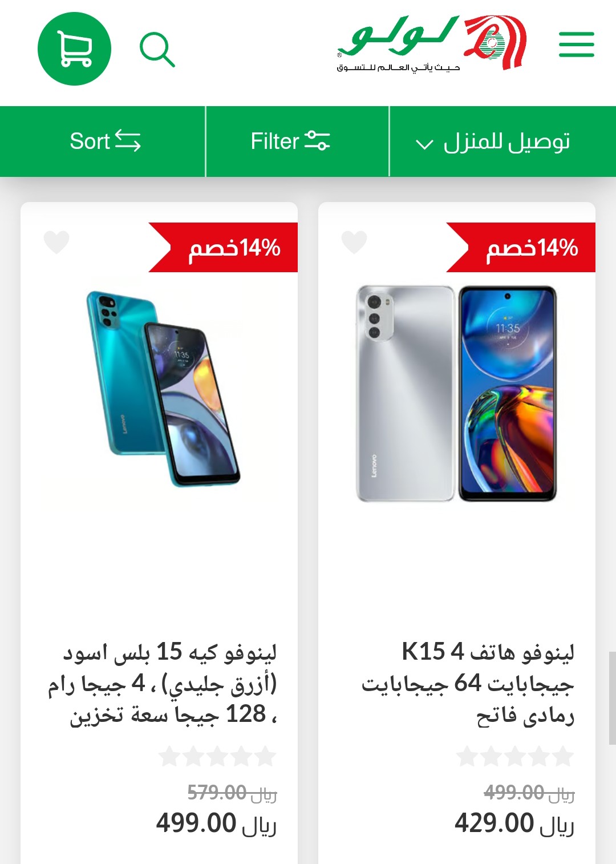Favorite the silver Lenovo K15 phone
Viewport: 616px width, 864px height.
pyautogui.click(x=354, y=242)
